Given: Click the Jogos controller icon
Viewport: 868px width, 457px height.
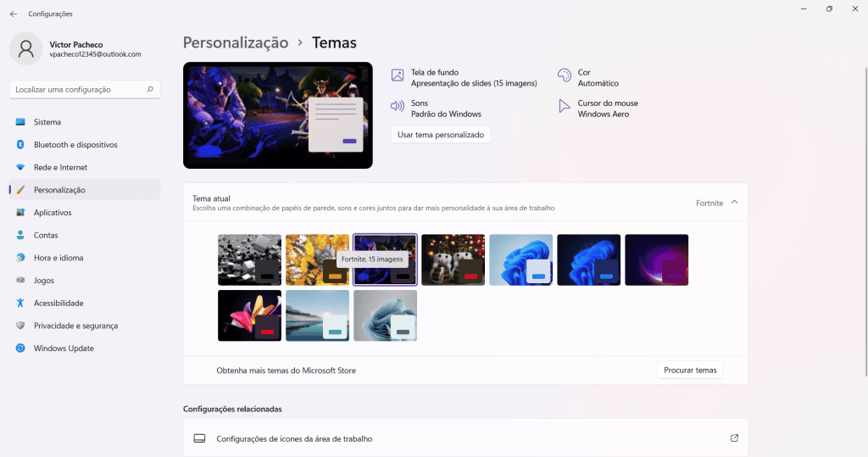Looking at the screenshot, I should pyautogui.click(x=20, y=281).
